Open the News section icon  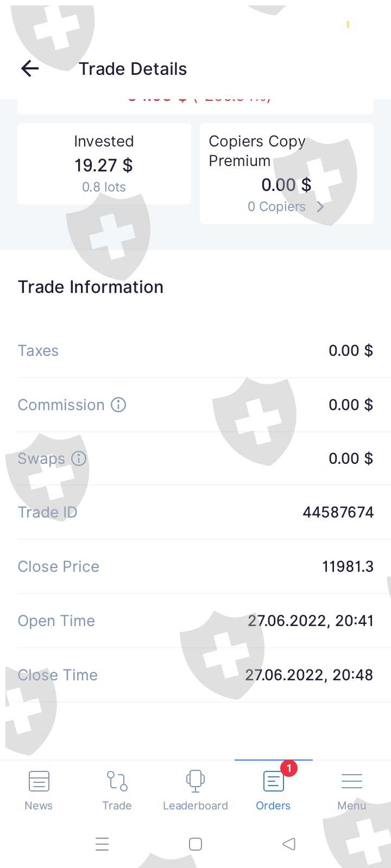click(39, 782)
